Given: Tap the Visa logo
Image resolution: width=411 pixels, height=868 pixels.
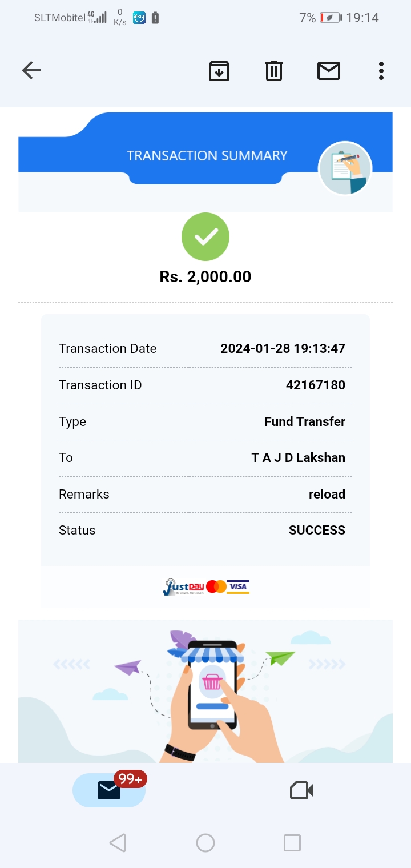Looking at the screenshot, I should tap(238, 586).
